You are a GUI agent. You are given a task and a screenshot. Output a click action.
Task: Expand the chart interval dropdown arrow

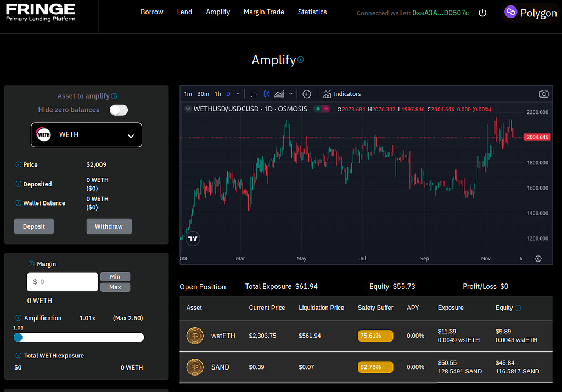tap(238, 94)
